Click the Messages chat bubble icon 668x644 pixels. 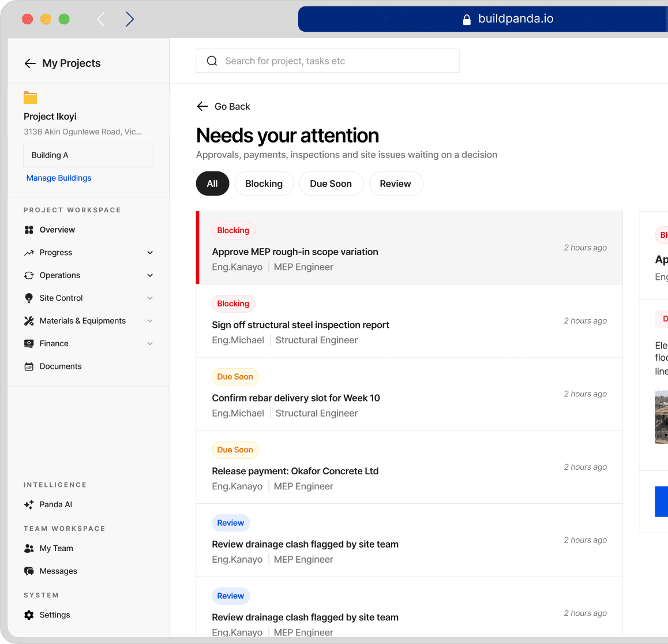29,571
